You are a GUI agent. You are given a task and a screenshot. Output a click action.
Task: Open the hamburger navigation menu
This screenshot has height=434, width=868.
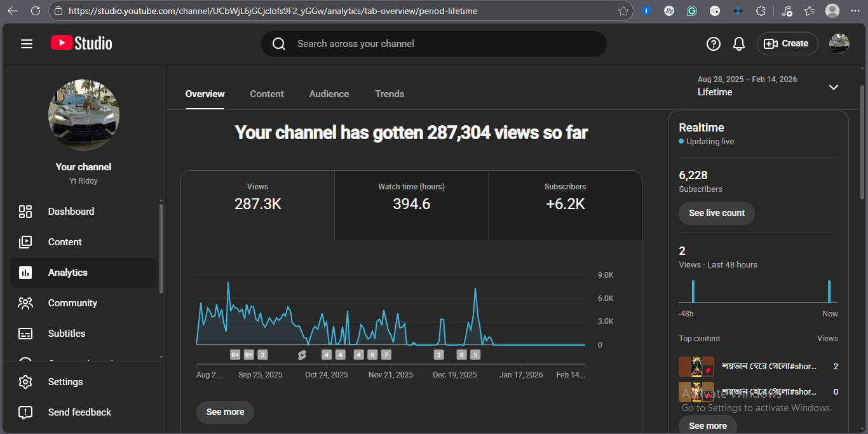tap(27, 44)
